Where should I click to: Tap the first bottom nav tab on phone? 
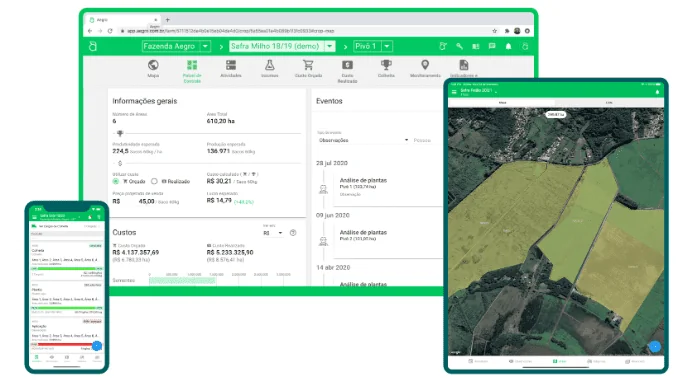pos(37,359)
